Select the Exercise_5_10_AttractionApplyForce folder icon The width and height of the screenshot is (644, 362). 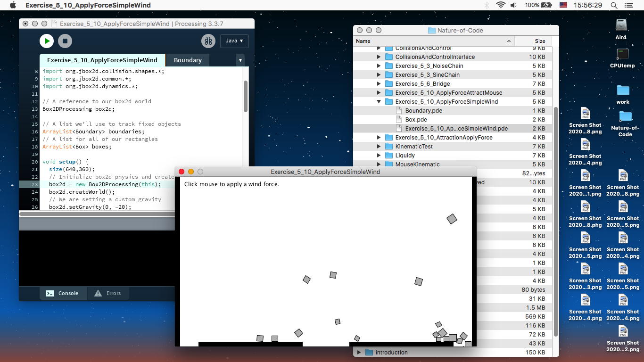(x=389, y=138)
